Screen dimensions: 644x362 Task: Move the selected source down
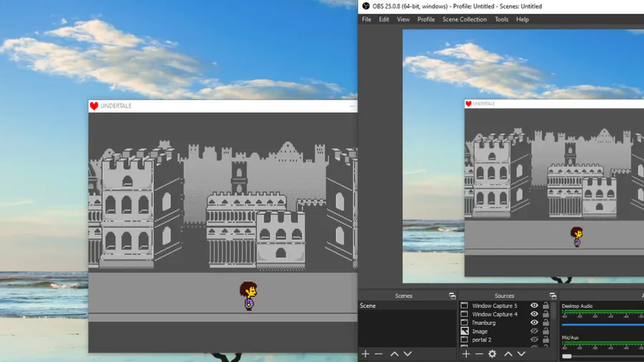click(x=521, y=354)
